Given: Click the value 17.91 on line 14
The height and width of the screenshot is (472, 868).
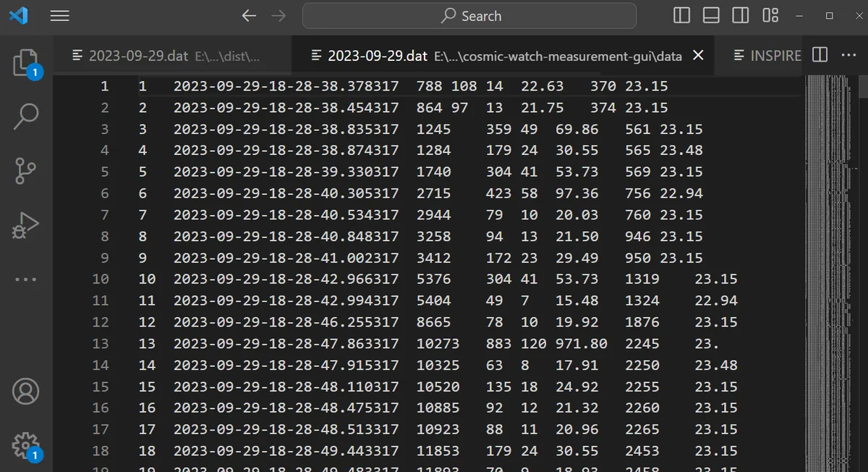Looking at the screenshot, I should tap(577, 365).
